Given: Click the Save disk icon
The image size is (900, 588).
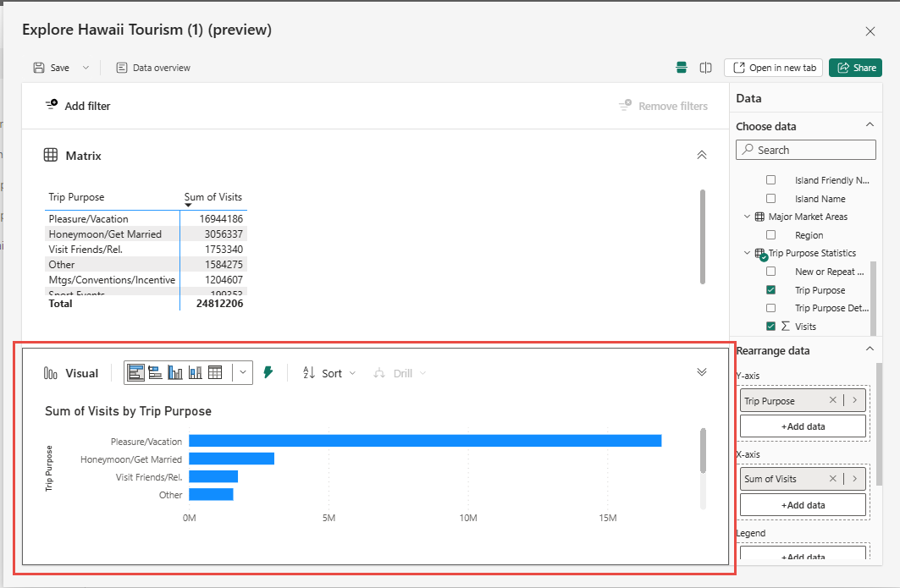Looking at the screenshot, I should pos(38,68).
